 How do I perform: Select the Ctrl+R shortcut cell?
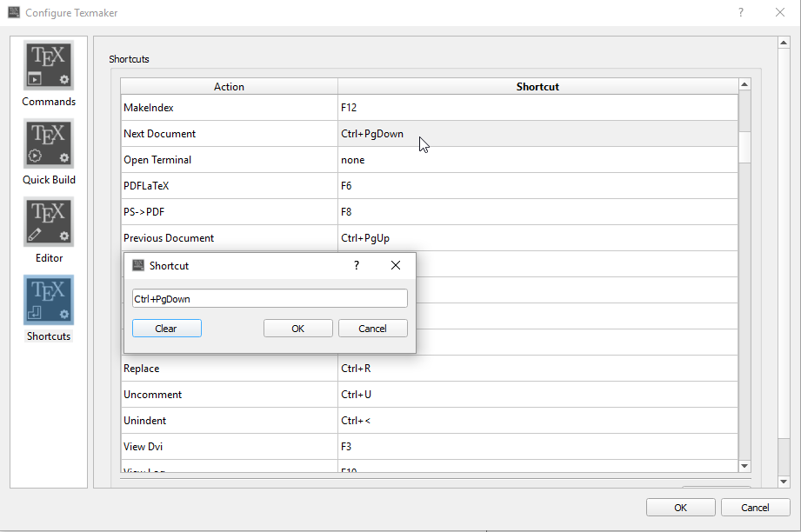537,369
